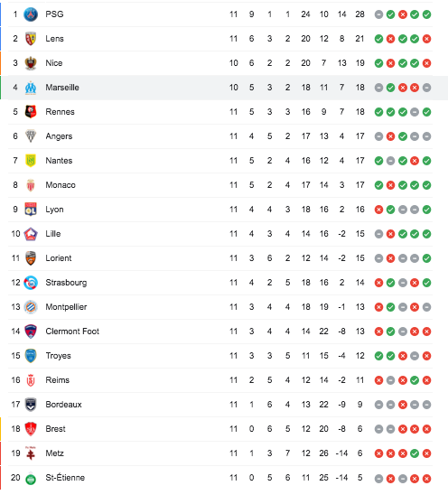Click the Marseille club logo

pos(31,88)
